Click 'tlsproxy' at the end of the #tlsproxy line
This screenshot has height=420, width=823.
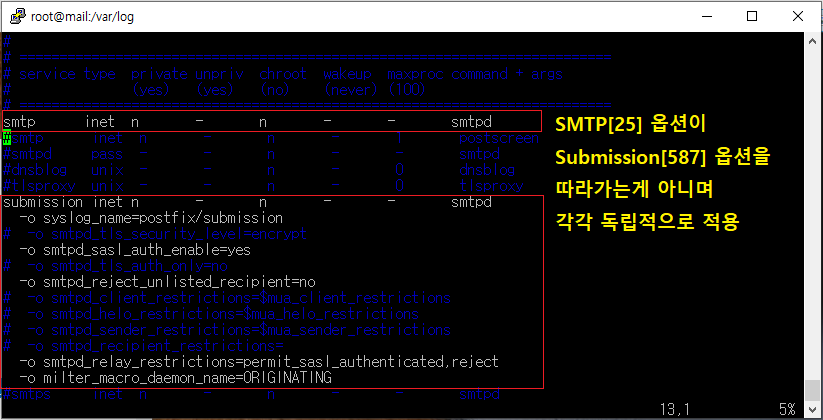(x=491, y=186)
